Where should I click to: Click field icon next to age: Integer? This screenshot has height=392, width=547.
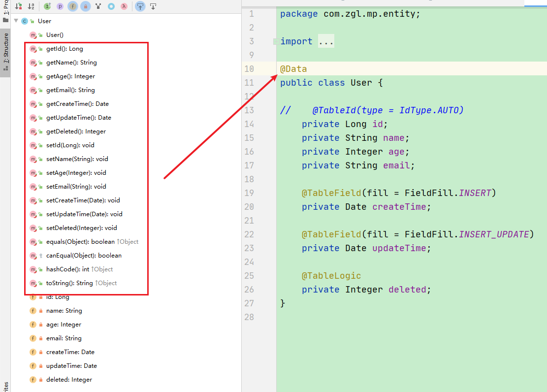33,325
